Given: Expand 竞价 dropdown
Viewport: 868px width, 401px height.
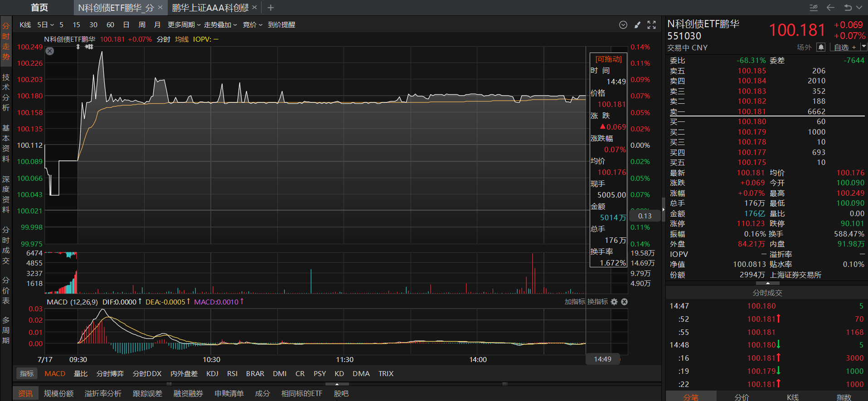Looking at the screenshot, I should [252, 25].
